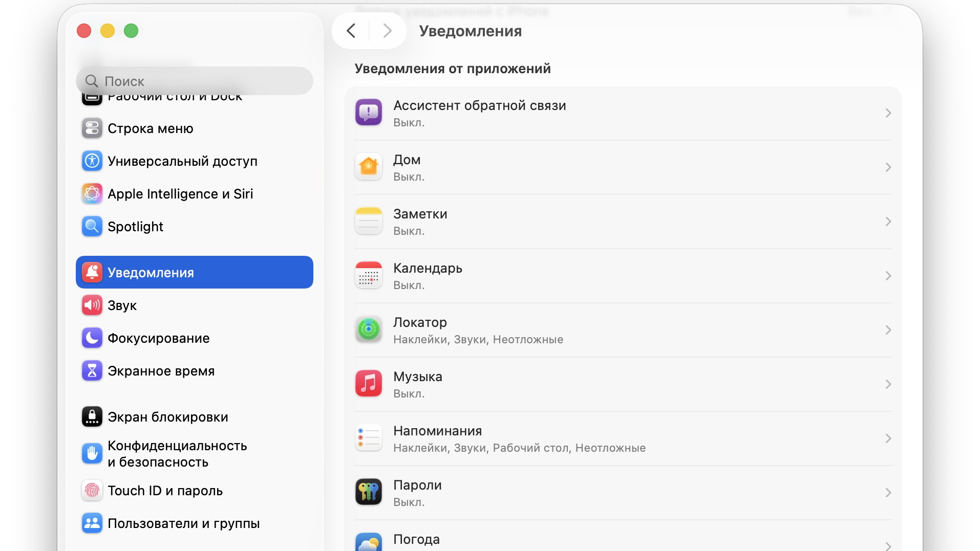Screen dimensions: 980x551
Task: Click the Touch ID fingerprint icon
Action: click(x=92, y=491)
